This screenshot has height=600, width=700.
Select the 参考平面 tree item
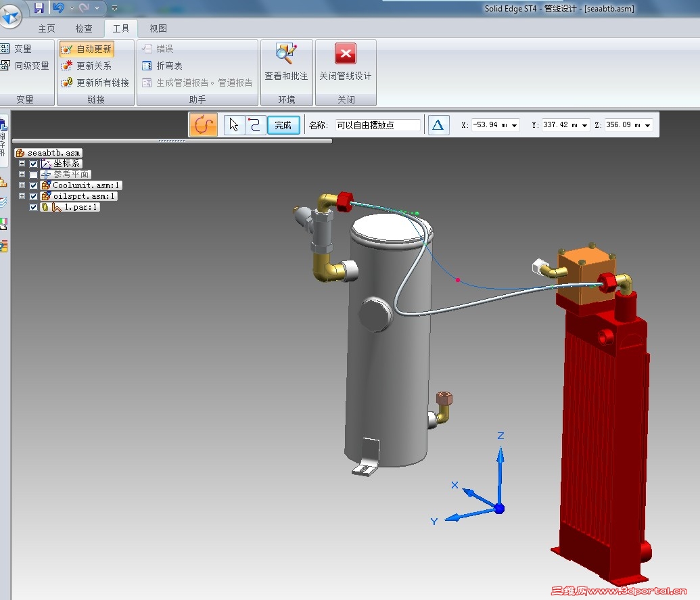tap(66, 174)
